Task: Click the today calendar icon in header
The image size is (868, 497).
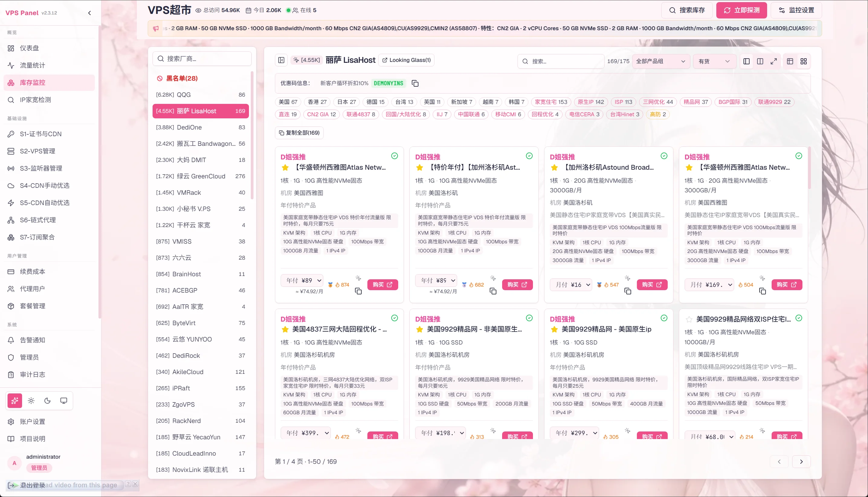Action: point(249,10)
